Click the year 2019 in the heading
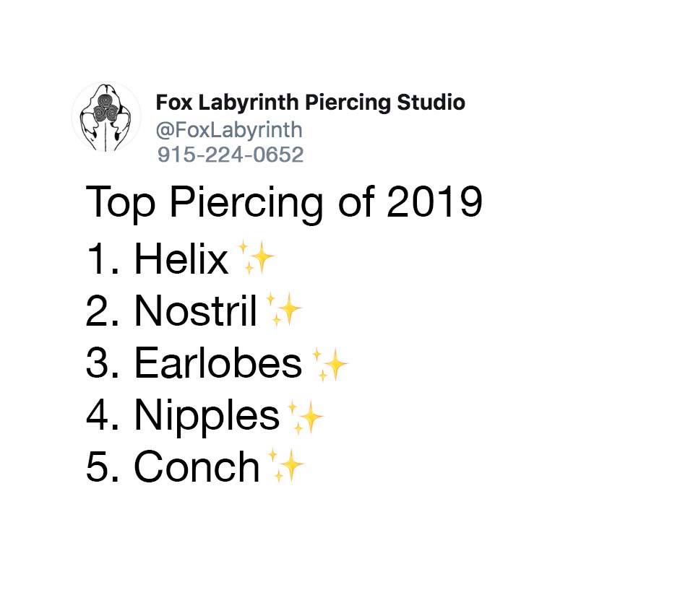The width and height of the screenshot is (680, 616). point(434,203)
